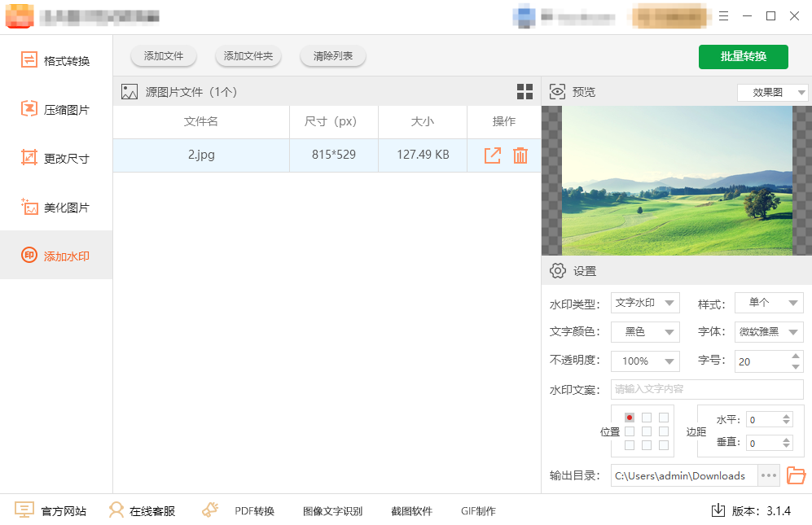Click the 127.49 KB size cell
812x525 pixels.
[423, 155]
